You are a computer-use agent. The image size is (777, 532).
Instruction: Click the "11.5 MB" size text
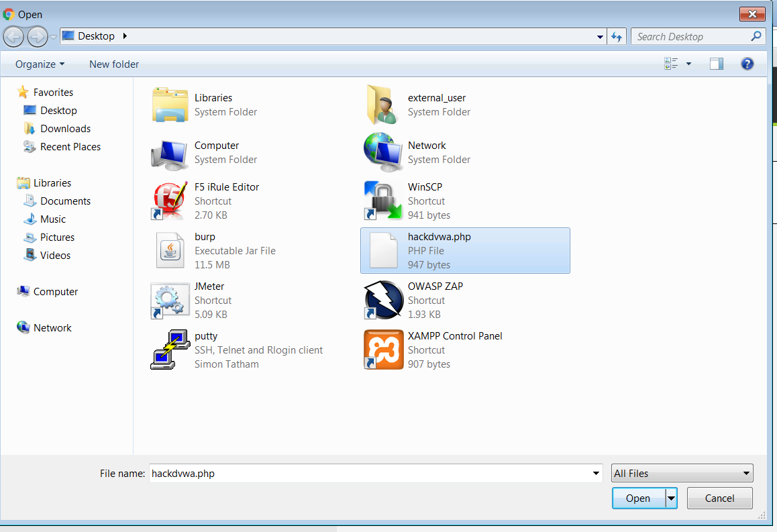click(x=212, y=265)
